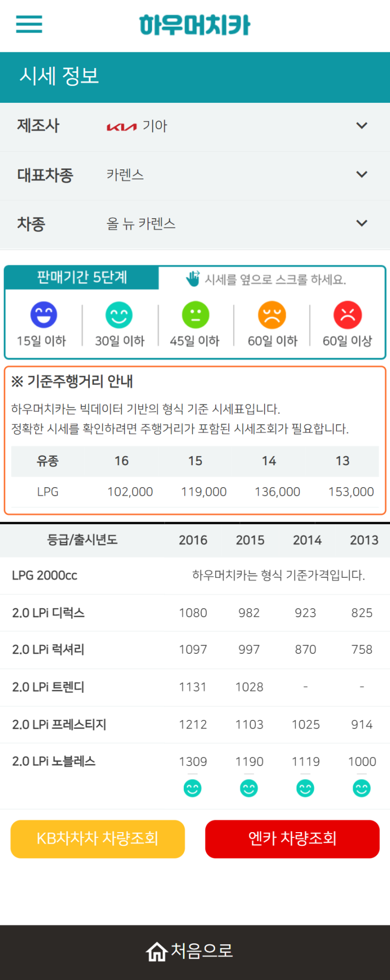Click price 758 for 럭셔리 2013
The width and height of the screenshot is (390, 980).
pos(362,650)
